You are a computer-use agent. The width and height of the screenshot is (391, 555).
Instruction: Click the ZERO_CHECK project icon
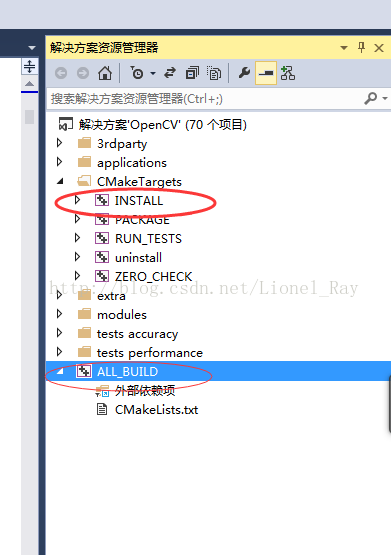102,276
